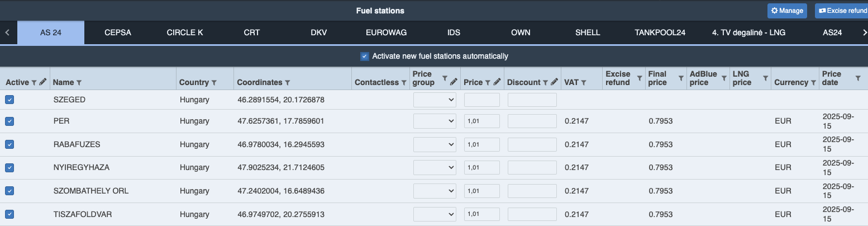The height and width of the screenshot is (226, 868).
Task: Select the EUROWAG tab
Action: tap(386, 32)
